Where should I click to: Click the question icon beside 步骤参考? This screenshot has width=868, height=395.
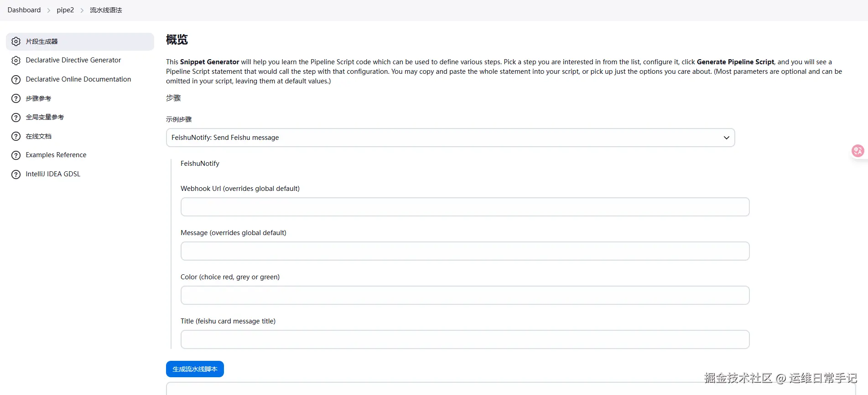[16, 98]
